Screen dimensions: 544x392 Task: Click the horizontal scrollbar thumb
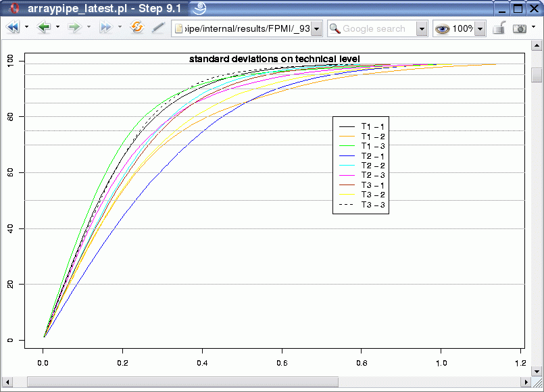pos(183,382)
